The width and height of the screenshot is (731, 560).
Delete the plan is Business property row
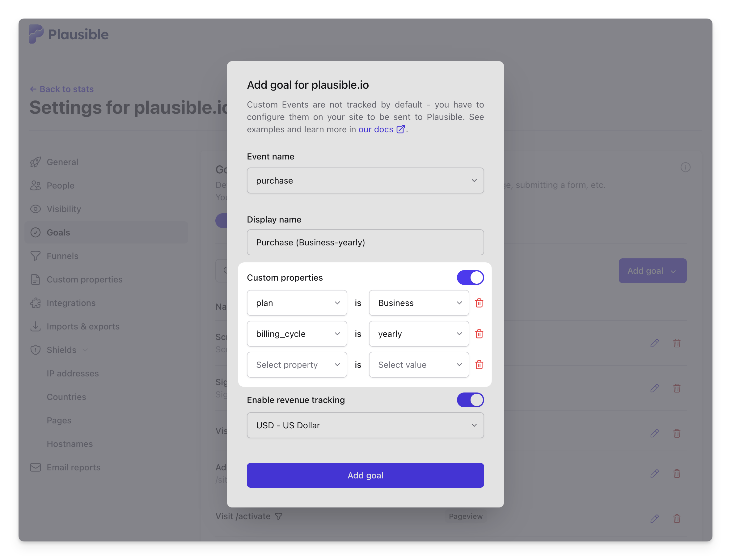[x=480, y=303]
